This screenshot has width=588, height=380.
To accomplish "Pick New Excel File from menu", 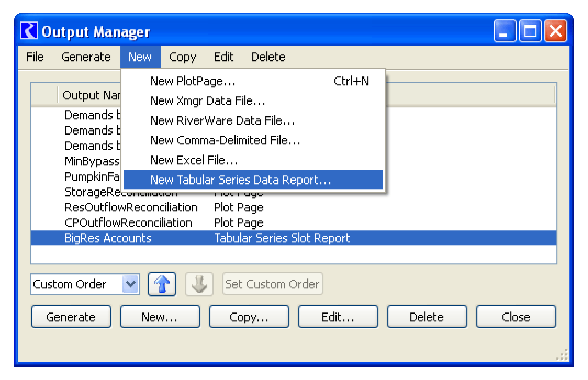I will click(x=194, y=160).
